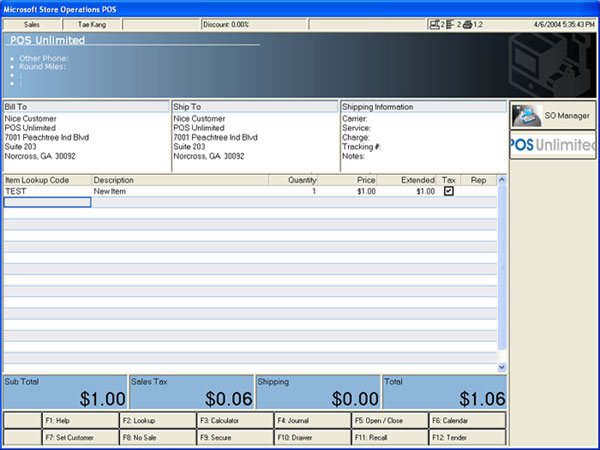
Task: Click Rep column header
Action: (478, 180)
